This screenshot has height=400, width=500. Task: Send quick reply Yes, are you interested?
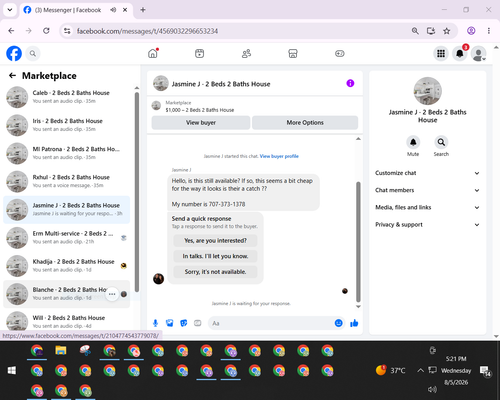click(215, 240)
